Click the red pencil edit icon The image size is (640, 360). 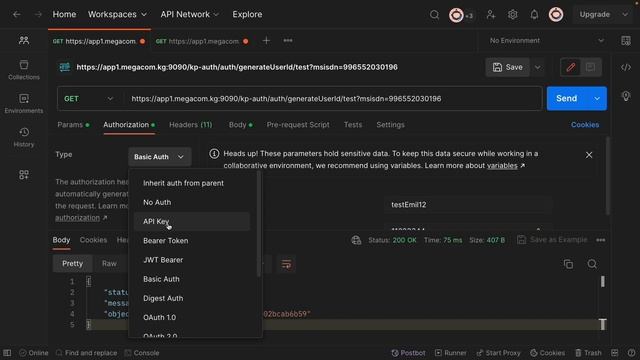point(571,67)
